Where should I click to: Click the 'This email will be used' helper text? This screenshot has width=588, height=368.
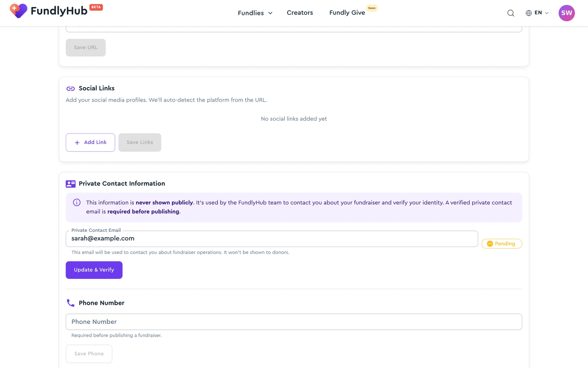click(x=180, y=252)
